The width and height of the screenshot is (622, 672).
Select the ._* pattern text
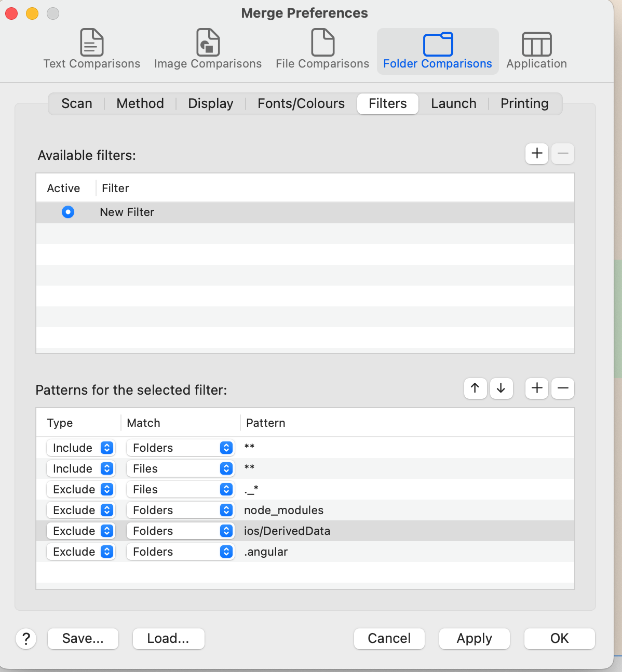click(x=251, y=489)
